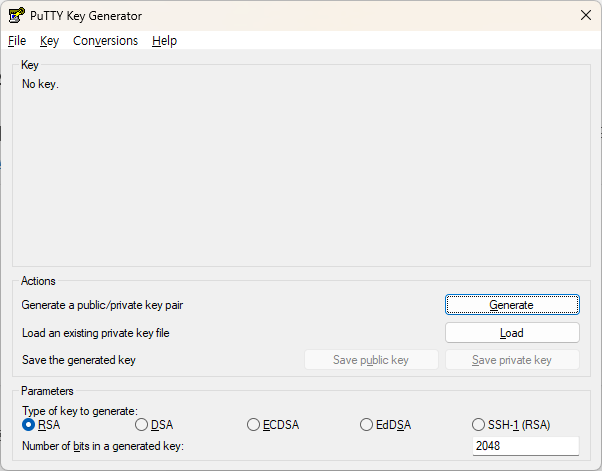Click the number of bits field showing 2048
The width and height of the screenshot is (602, 471).
526,446
